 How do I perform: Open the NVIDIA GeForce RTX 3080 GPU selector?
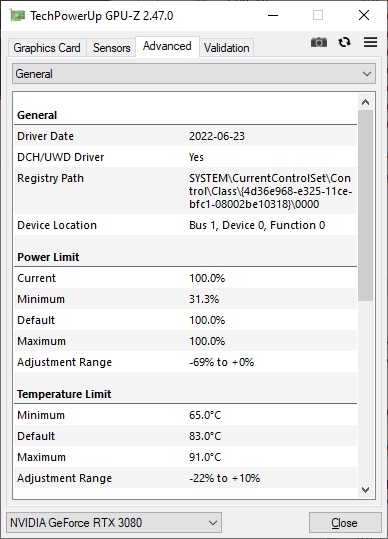114,523
